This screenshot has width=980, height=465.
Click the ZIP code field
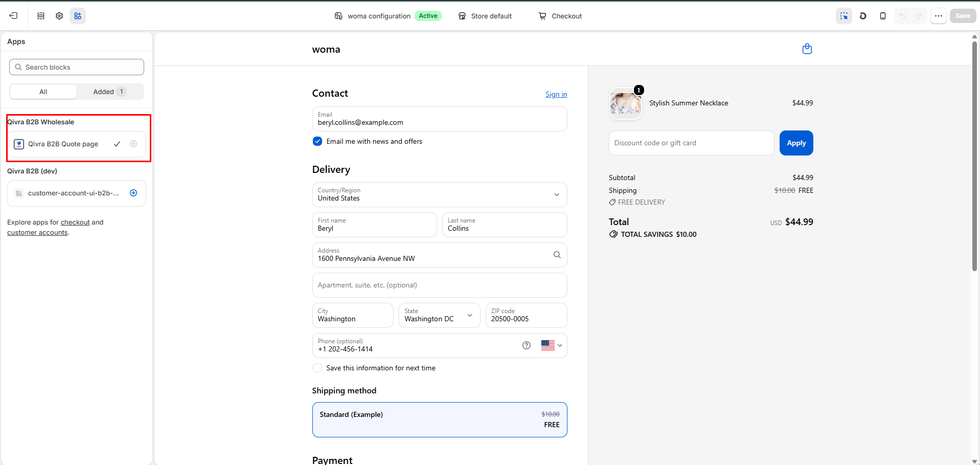tap(526, 315)
